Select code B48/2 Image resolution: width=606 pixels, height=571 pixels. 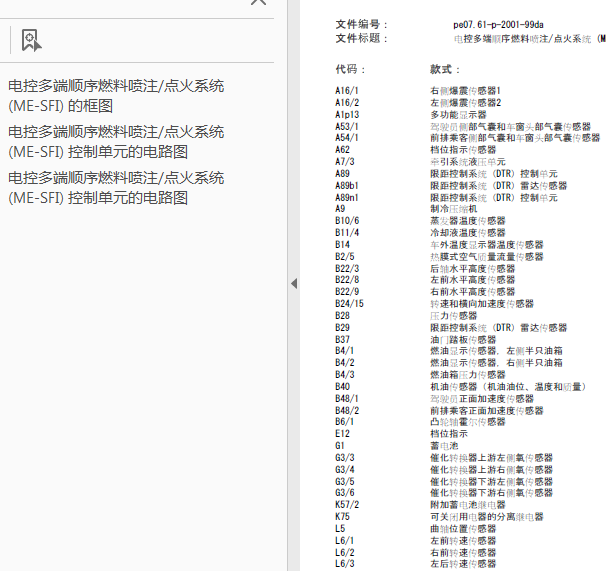(x=347, y=411)
